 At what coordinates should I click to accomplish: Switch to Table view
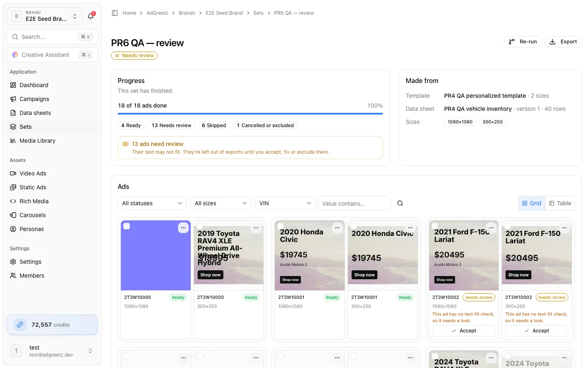click(x=560, y=203)
